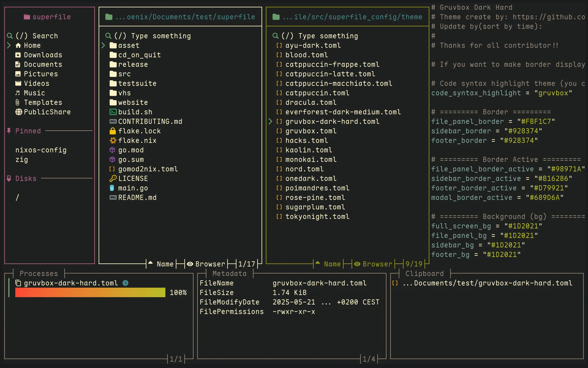Image resolution: width=588 pixels, height=368 pixels.
Task: Select the Music sidebar icon
Action: [x=18, y=93]
